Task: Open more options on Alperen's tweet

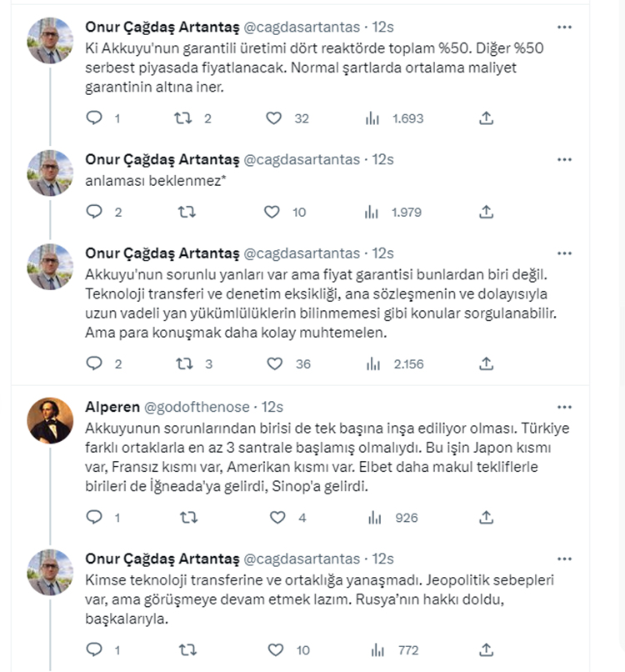Action: (564, 407)
